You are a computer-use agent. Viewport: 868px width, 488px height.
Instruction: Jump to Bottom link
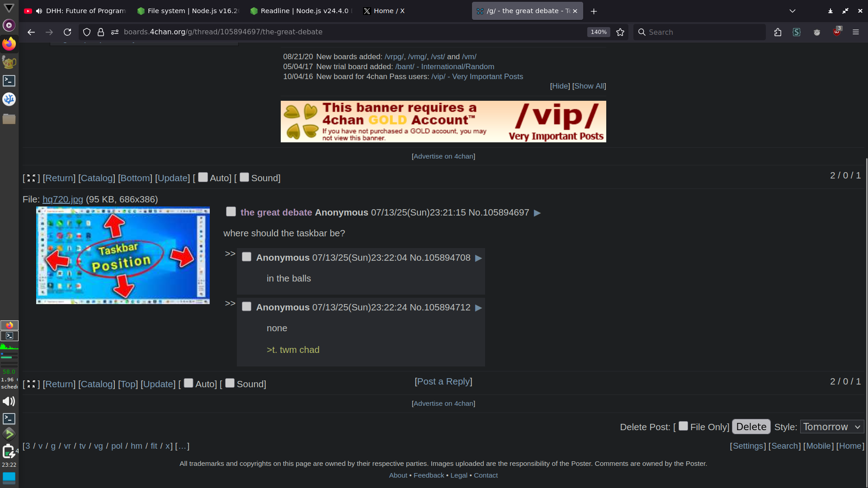tap(135, 178)
